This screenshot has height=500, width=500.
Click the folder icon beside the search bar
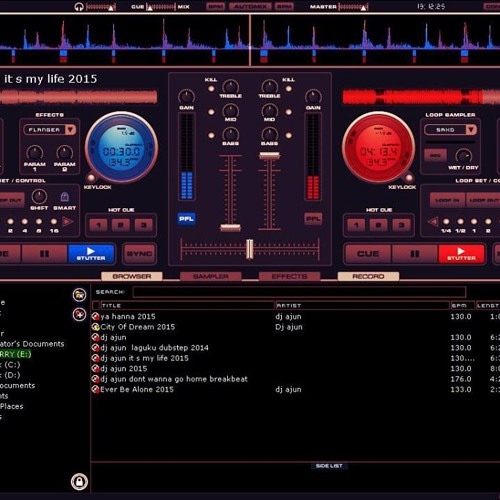[x=79, y=295]
